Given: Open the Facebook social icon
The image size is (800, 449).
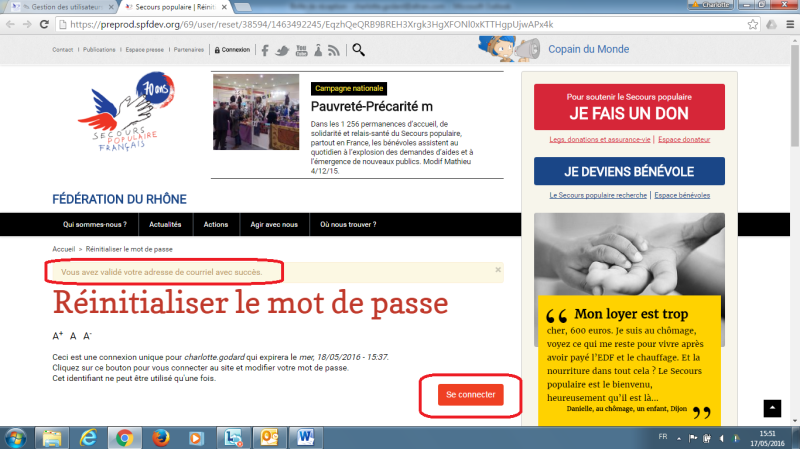Looking at the screenshot, I should tap(265, 50).
